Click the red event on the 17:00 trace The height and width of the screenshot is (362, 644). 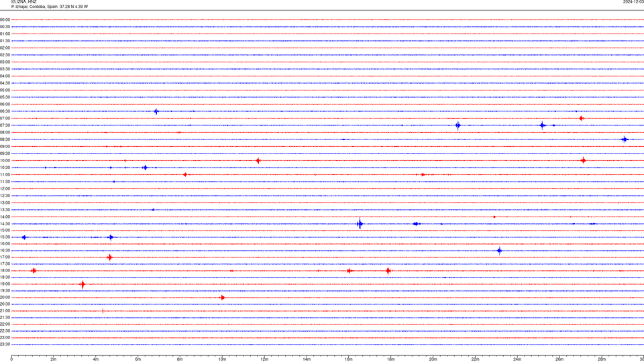click(x=109, y=257)
